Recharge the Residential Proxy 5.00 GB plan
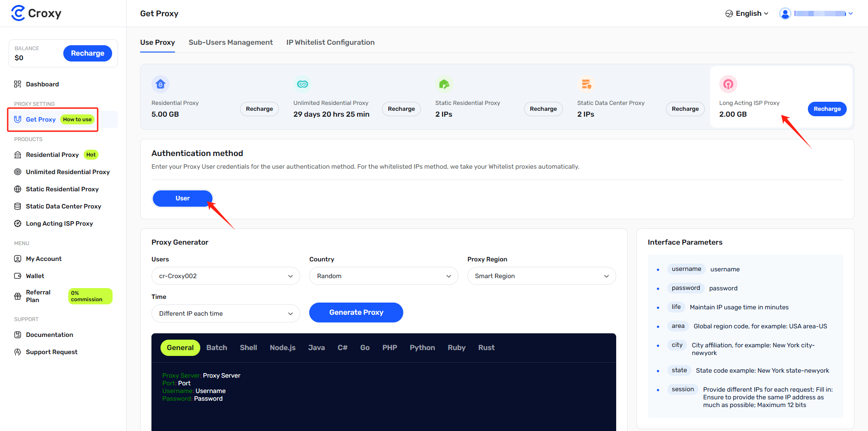The image size is (868, 431). click(259, 109)
